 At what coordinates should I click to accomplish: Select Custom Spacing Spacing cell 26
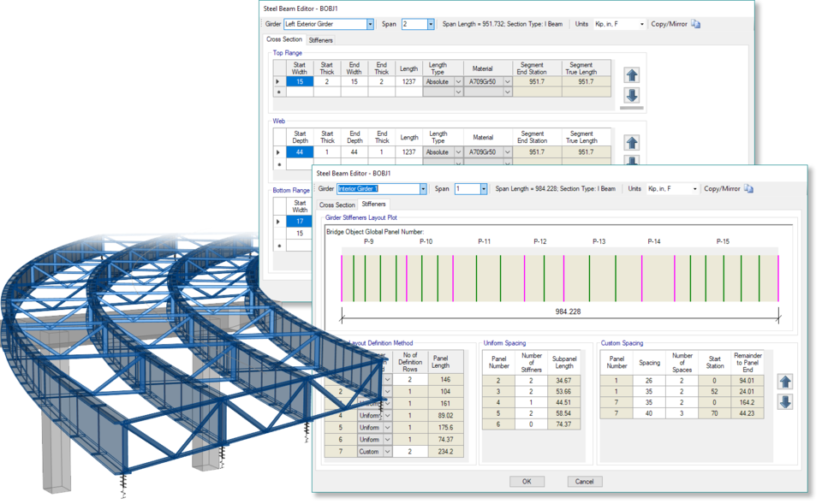(x=649, y=381)
